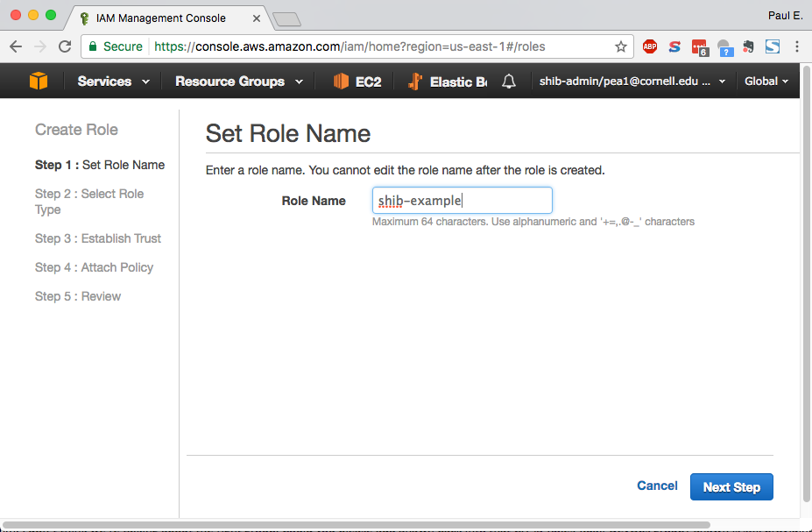This screenshot has height=532, width=812.
Task: Click the Create Role sidebar heading
Action: [76, 130]
